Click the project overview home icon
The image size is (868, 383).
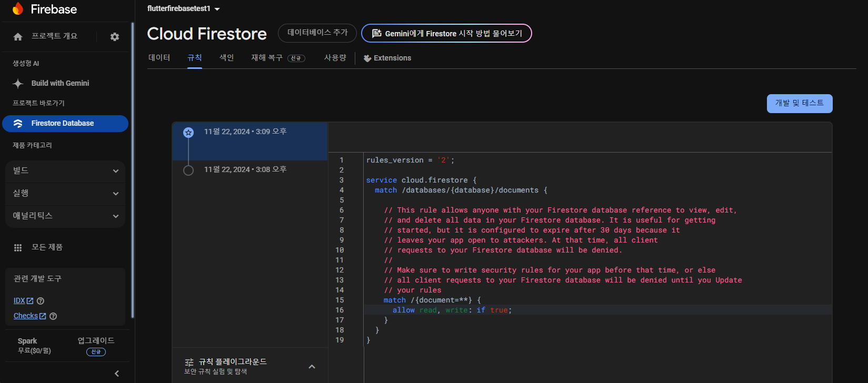[18, 37]
